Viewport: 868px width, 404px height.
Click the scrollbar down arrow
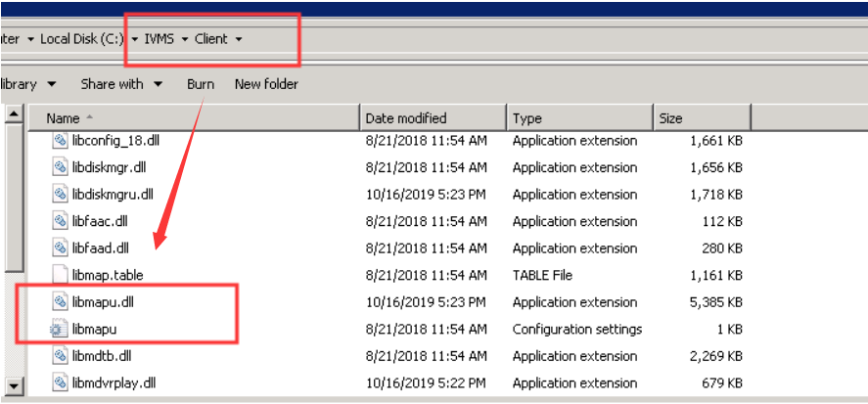pos(14,385)
